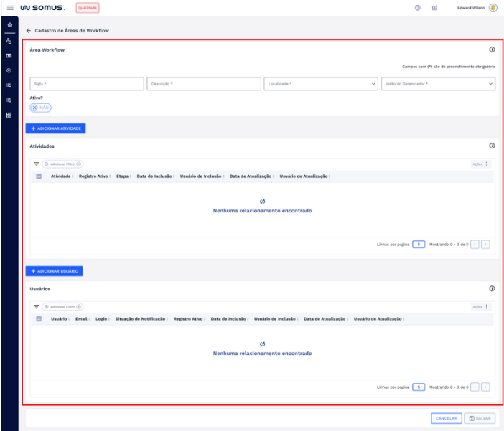Sort by the Email column in Usuários

pyautogui.click(x=82, y=318)
